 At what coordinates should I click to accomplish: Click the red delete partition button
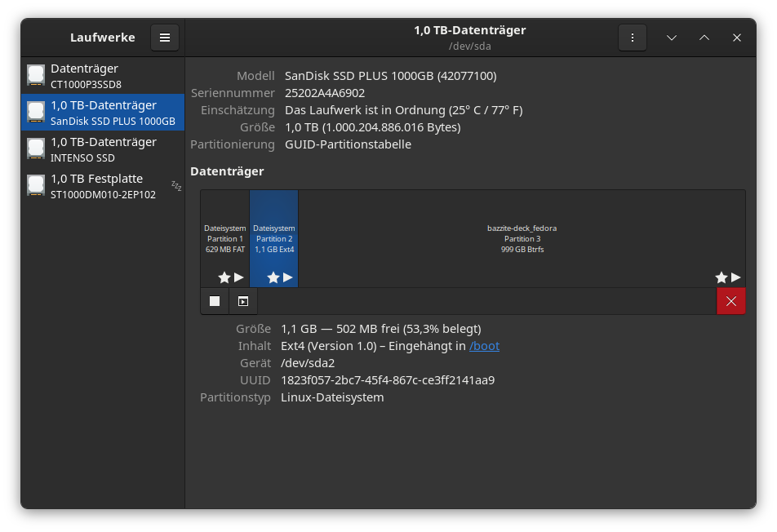click(730, 301)
